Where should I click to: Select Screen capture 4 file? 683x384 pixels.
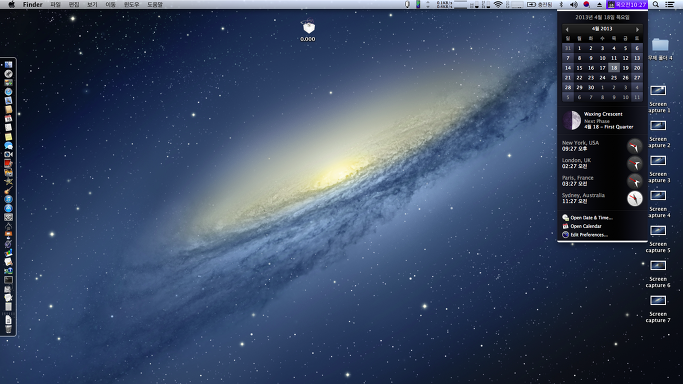pyautogui.click(x=658, y=195)
